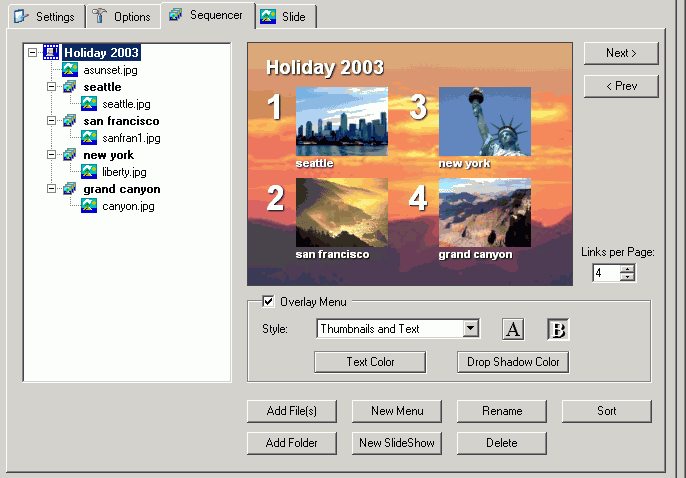Click the B bold font icon button
The image size is (686, 478).
[558, 329]
